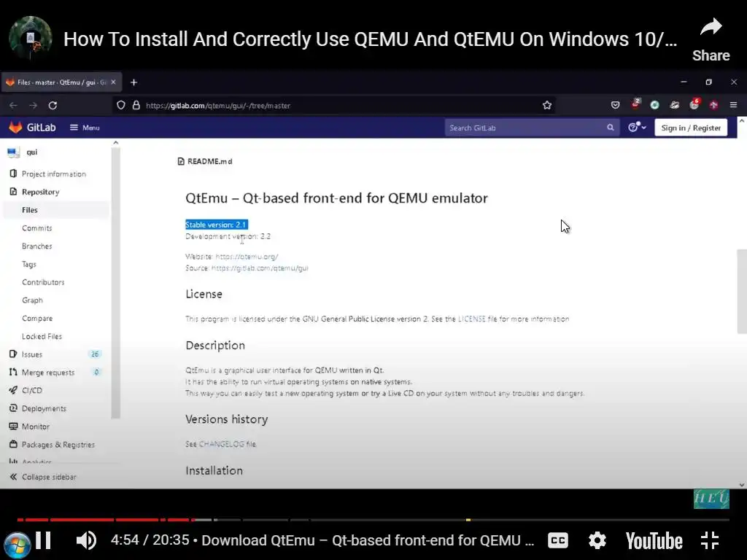
Task: Seek on the video progress bar
Action: (x=373, y=519)
